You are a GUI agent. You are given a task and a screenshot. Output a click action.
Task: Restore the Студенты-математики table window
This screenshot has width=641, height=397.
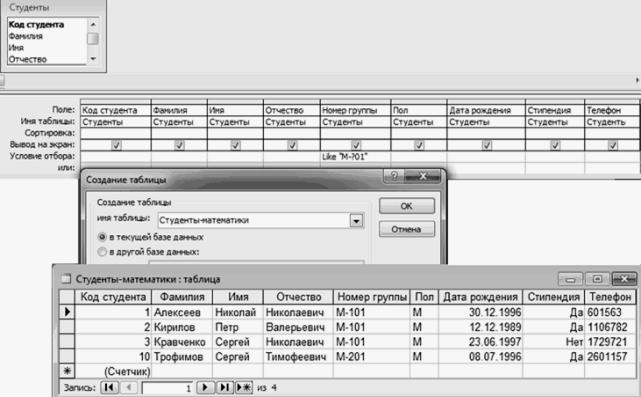(597, 279)
